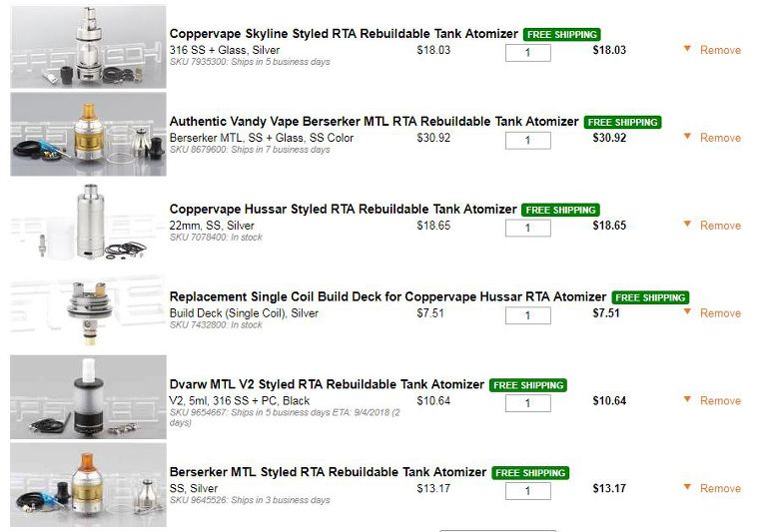The width and height of the screenshot is (763, 532).
Task: Remove the Dvarw MTL V2 item
Action: click(x=720, y=400)
